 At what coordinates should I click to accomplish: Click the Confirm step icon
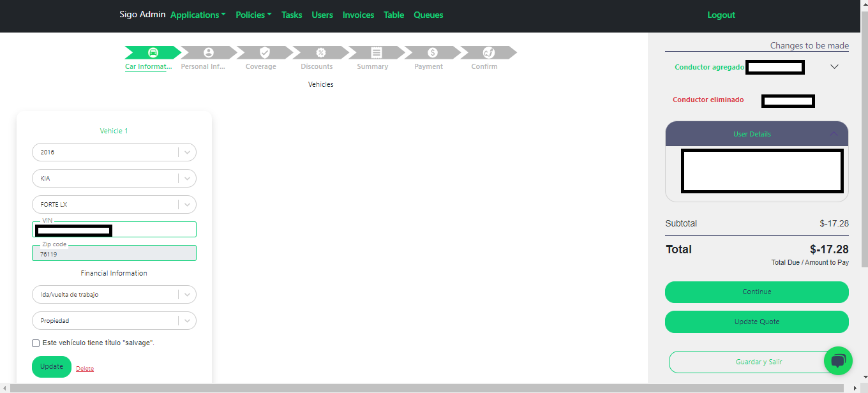click(x=488, y=52)
